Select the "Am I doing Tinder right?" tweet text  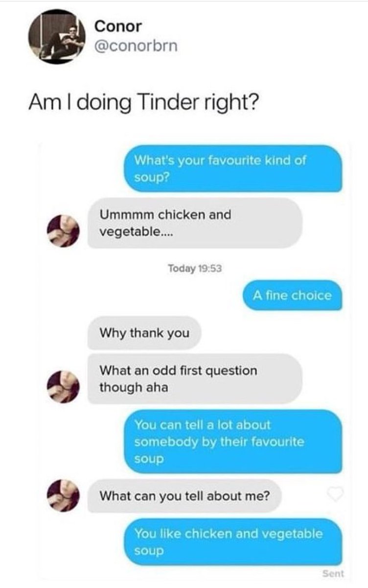pos(143,104)
